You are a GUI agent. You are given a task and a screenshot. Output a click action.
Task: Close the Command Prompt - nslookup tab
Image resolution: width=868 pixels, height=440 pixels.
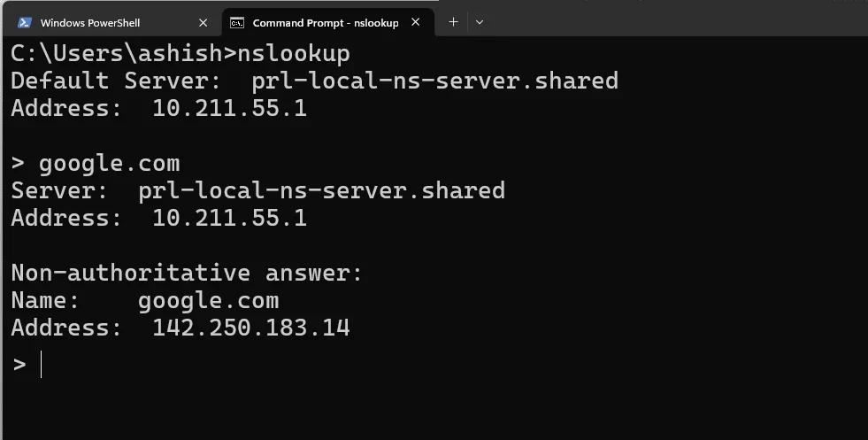tap(419, 22)
